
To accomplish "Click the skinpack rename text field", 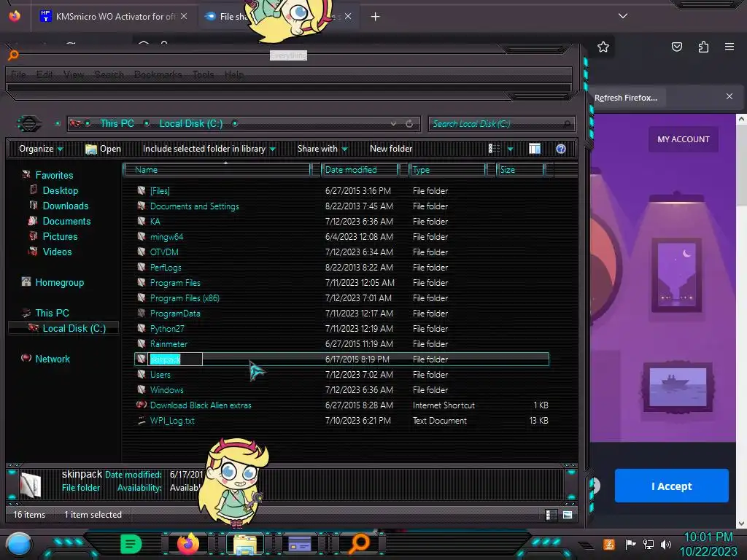I will [176, 359].
